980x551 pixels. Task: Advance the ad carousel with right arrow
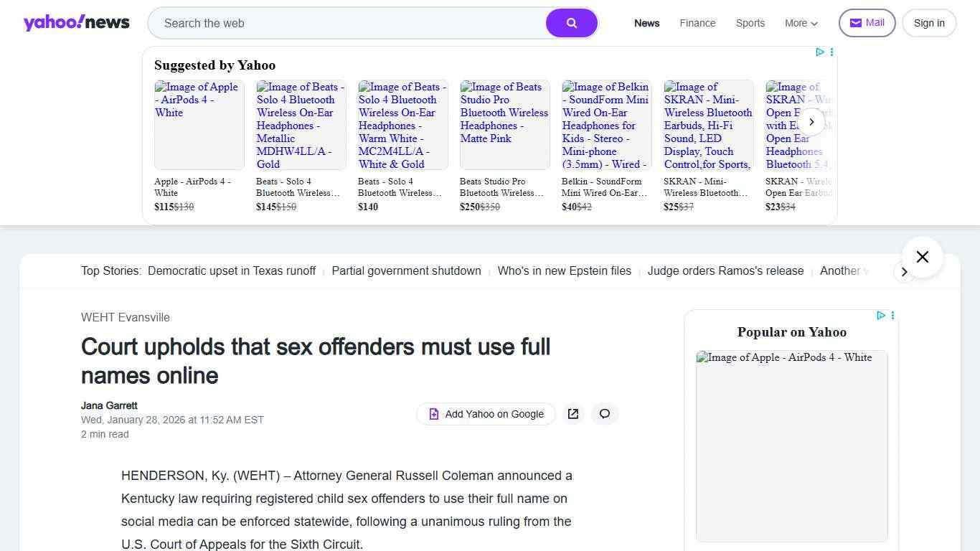811,122
